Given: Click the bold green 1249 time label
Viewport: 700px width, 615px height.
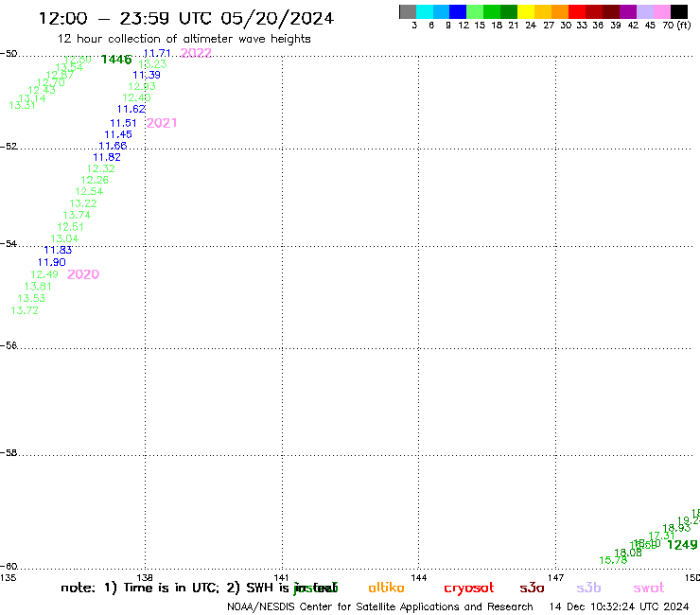Looking at the screenshot, I should point(682,544).
